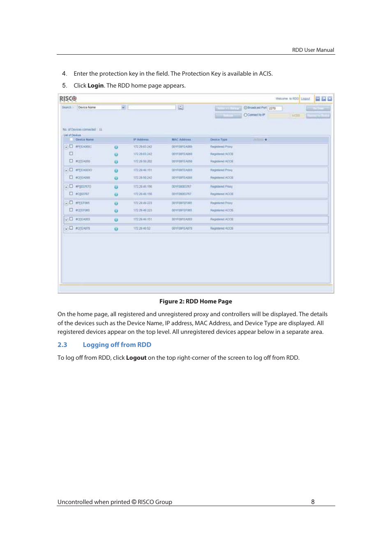Select checkbox of #PEEA003O

[71, 170]
